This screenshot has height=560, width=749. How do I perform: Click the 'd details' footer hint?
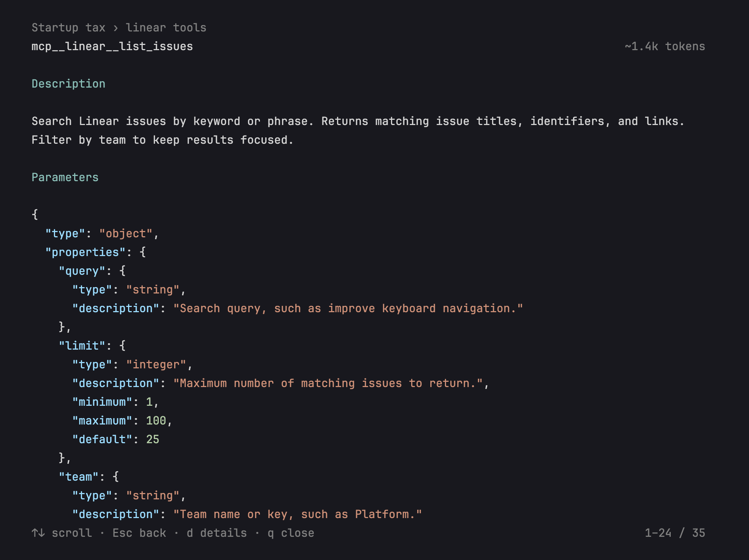pyautogui.click(x=217, y=533)
